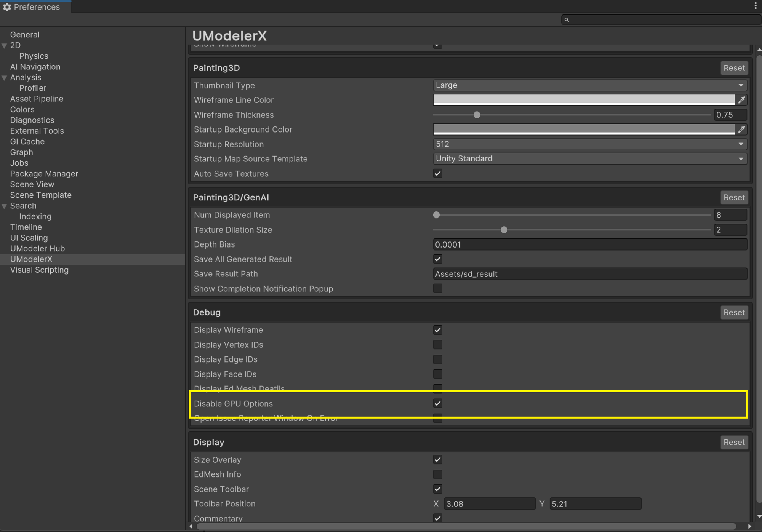Click the eyedropper for Startup Background Color
This screenshot has width=762, height=532.
[741, 129]
